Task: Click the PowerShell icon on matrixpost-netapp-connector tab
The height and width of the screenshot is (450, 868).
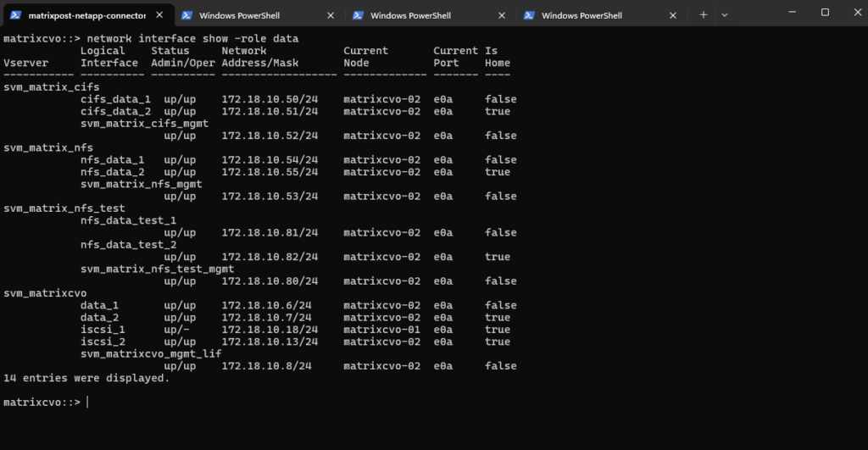Action: [x=15, y=14]
